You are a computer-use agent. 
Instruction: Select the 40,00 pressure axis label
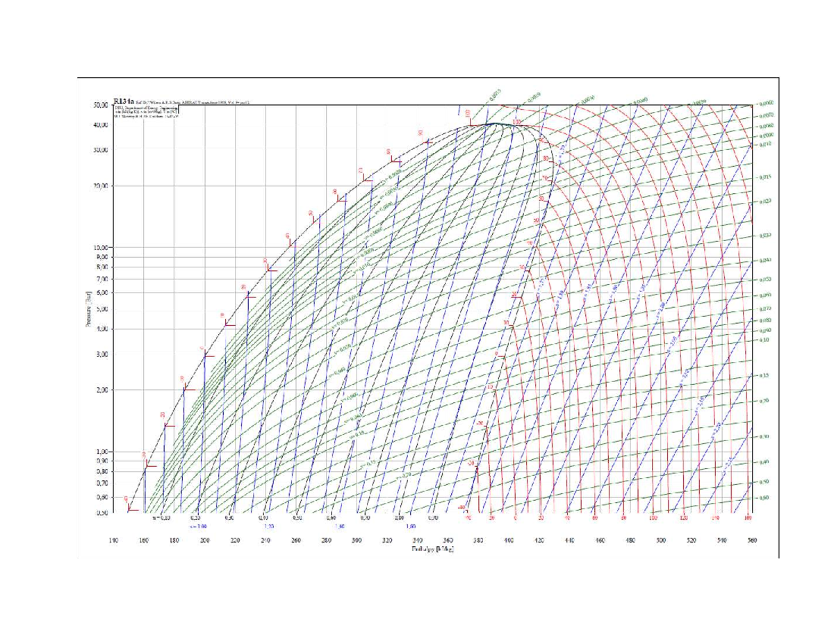100,126
